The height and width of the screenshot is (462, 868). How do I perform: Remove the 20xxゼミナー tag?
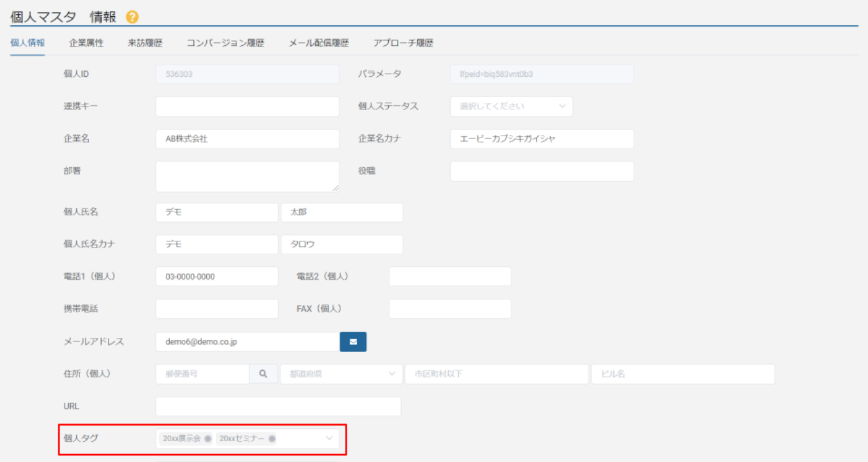[272, 439]
